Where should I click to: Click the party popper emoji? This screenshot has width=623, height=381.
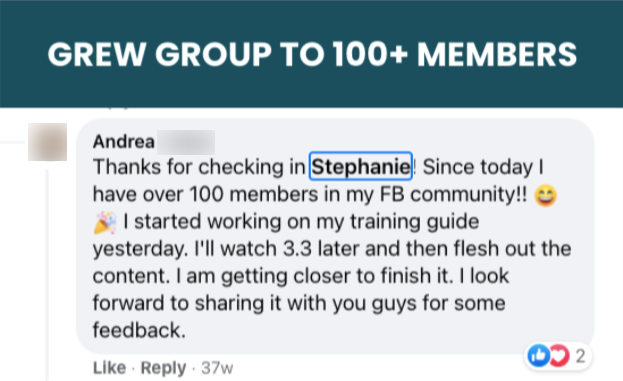pos(105,222)
